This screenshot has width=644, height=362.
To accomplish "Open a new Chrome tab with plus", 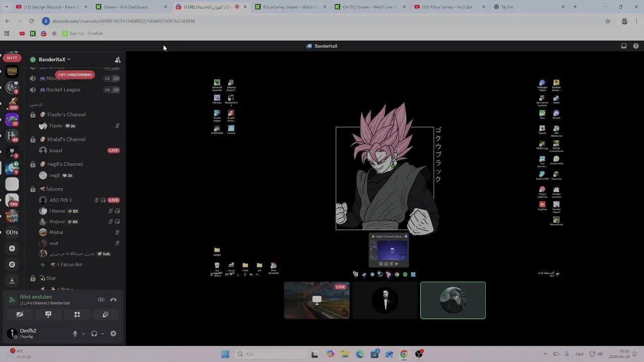I will (575, 7).
